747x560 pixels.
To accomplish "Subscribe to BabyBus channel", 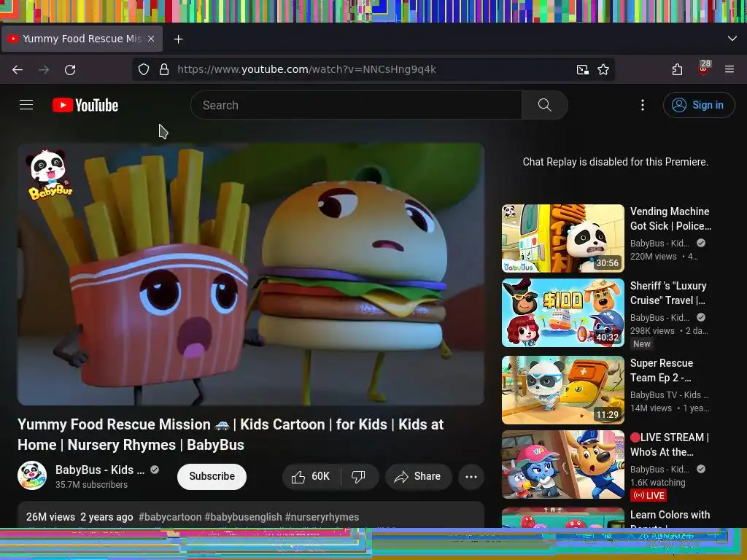I will point(212,476).
